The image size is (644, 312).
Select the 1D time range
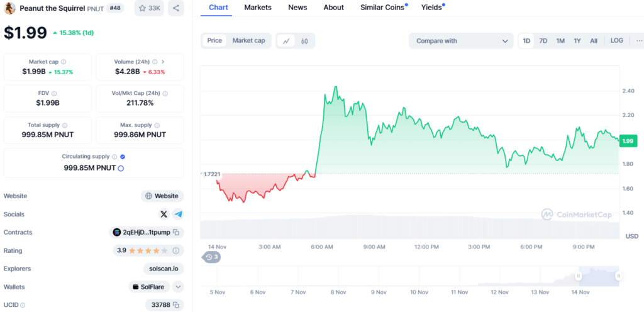click(x=526, y=41)
